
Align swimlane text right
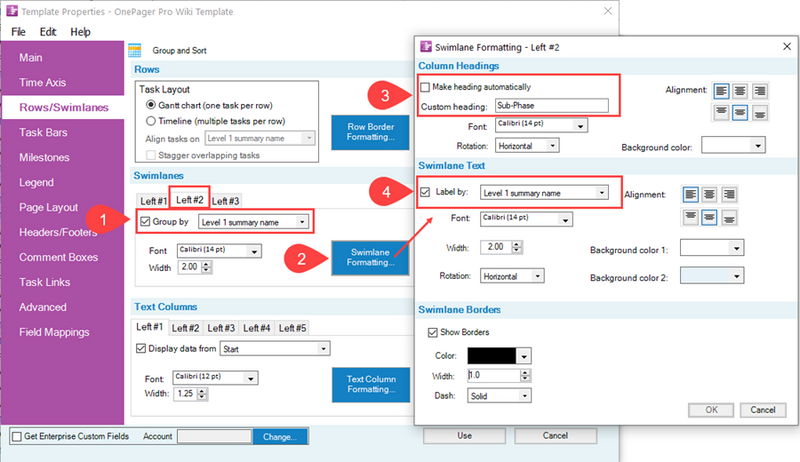coord(729,194)
